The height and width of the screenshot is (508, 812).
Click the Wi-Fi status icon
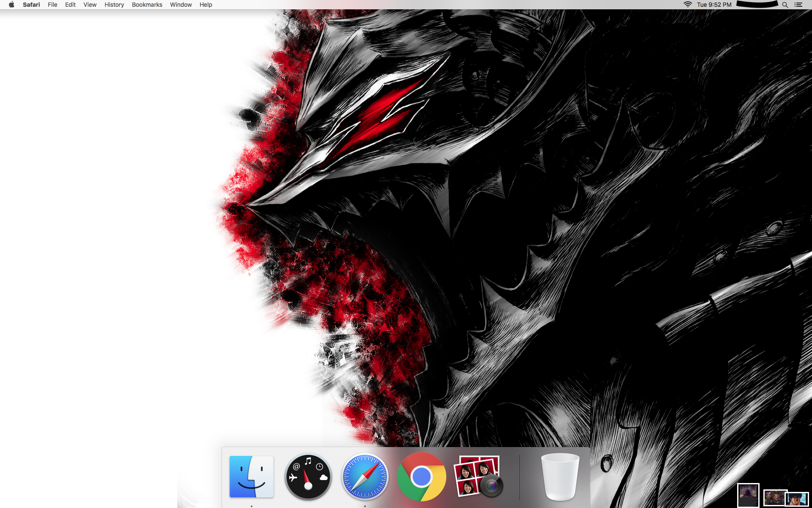click(x=688, y=5)
